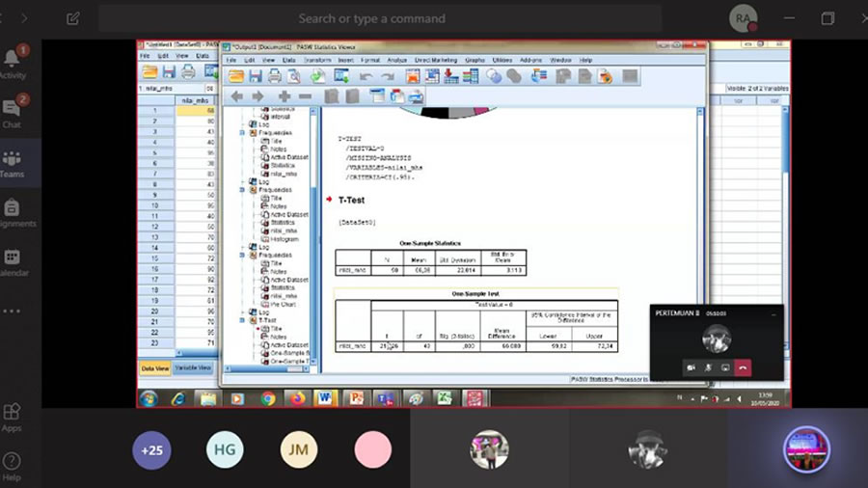Open Chrome from the shared taskbar
The width and height of the screenshot is (868, 488).
tap(267, 398)
